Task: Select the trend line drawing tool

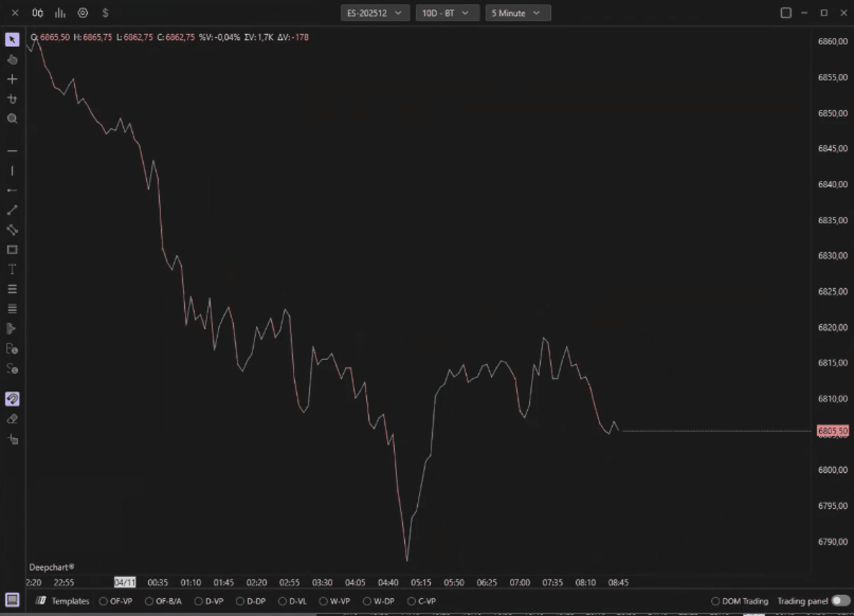Action: (x=12, y=210)
